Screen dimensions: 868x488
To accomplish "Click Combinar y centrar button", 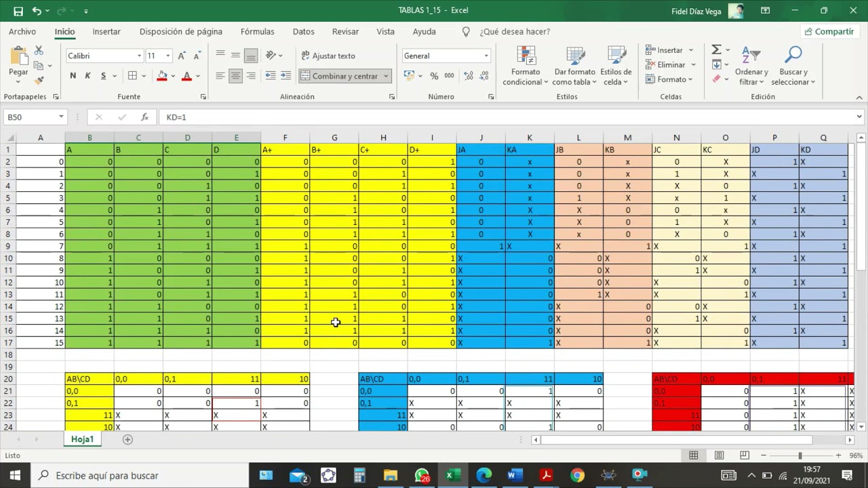I will coord(340,76).
